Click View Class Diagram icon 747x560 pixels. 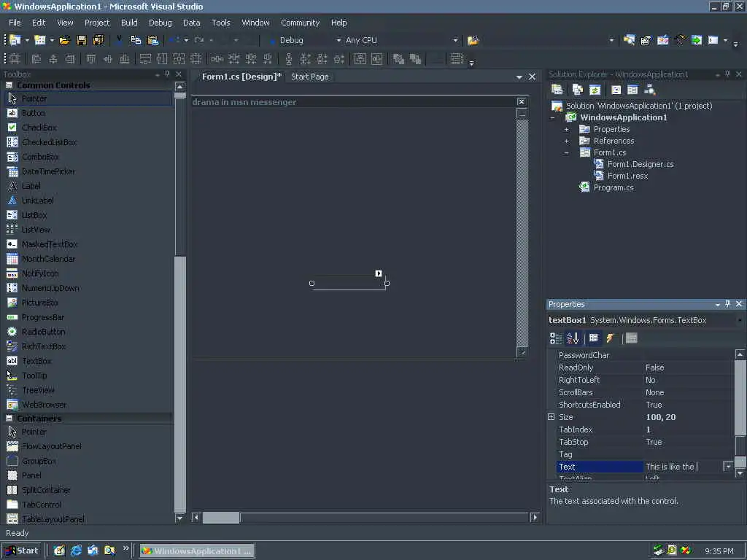[650, 90]
